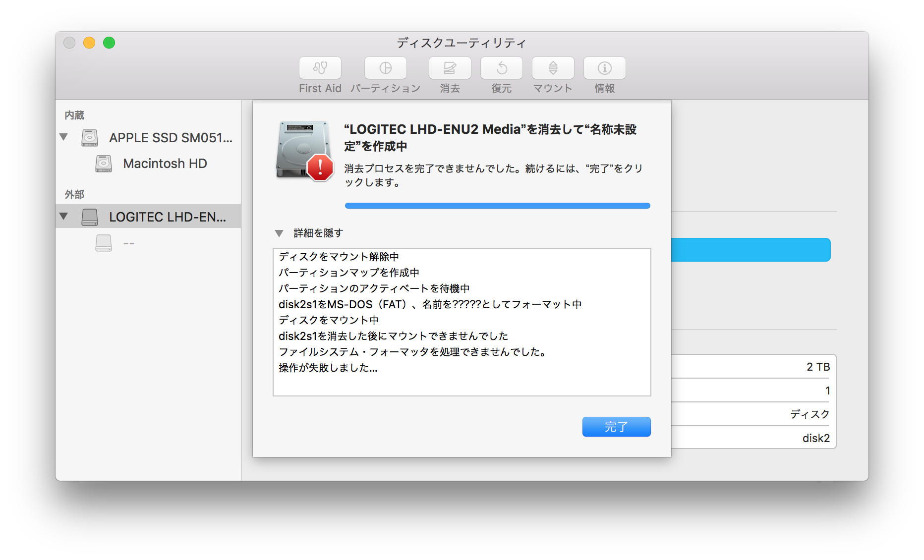Click the unnamed volume icon under LOGITEC
924x560 pixels.
coord(104,243)
